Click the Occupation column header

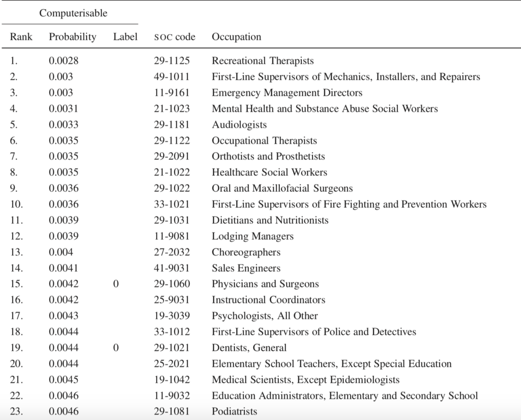coord(237,37)
